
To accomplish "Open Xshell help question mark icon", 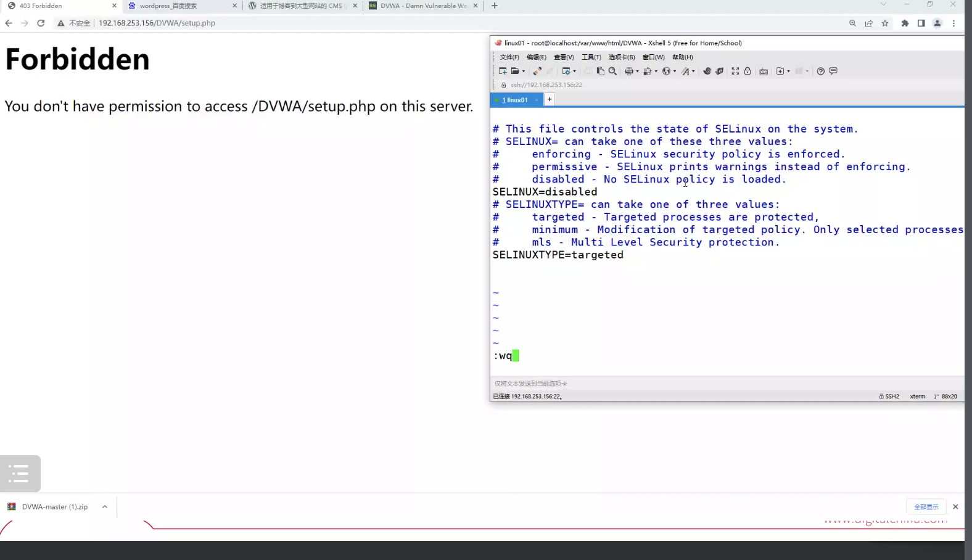I will coord(821,71).
